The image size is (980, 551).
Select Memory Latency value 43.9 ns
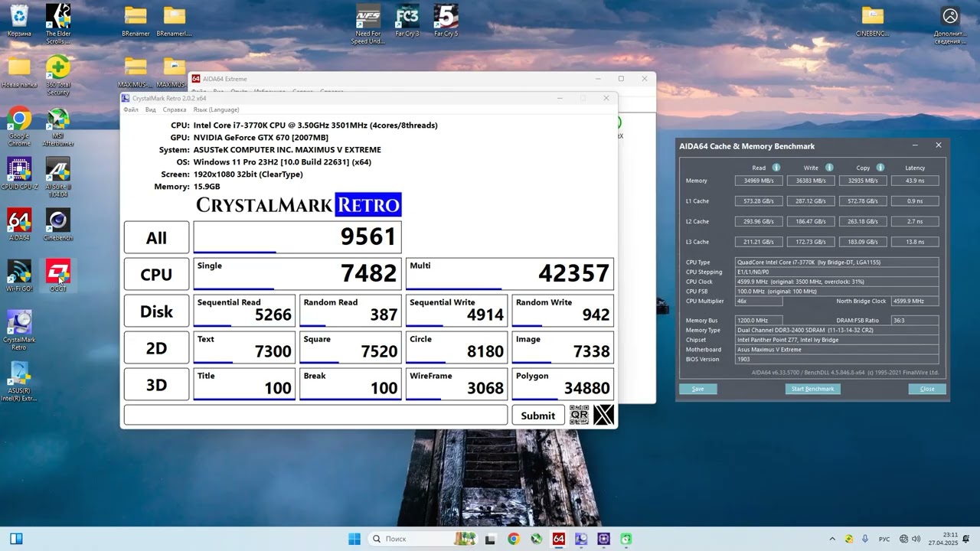915,181
